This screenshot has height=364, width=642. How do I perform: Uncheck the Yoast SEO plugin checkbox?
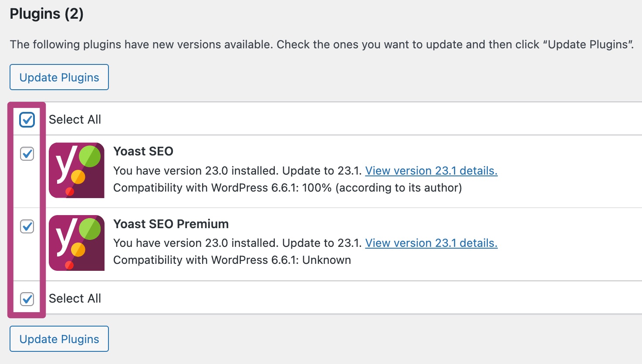click(x=27, y=154)
